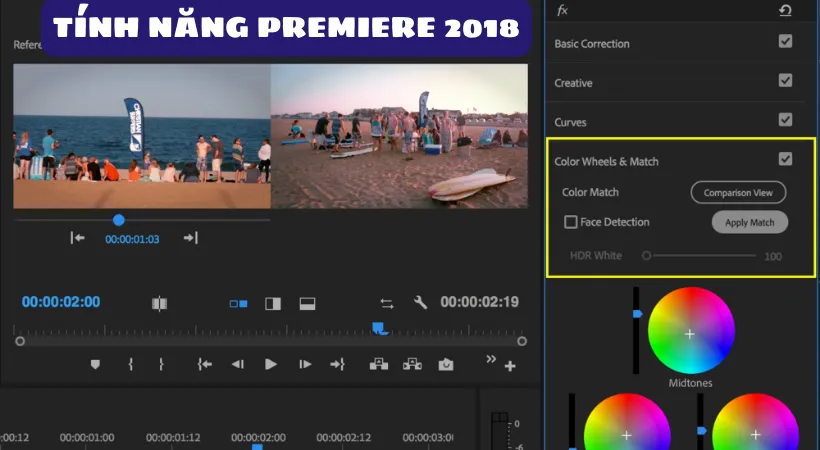Click the HDR White value 100
Image resolution: width=820 pixels, height=450 pixels.
pyautogui.click(x=773, y=256)
